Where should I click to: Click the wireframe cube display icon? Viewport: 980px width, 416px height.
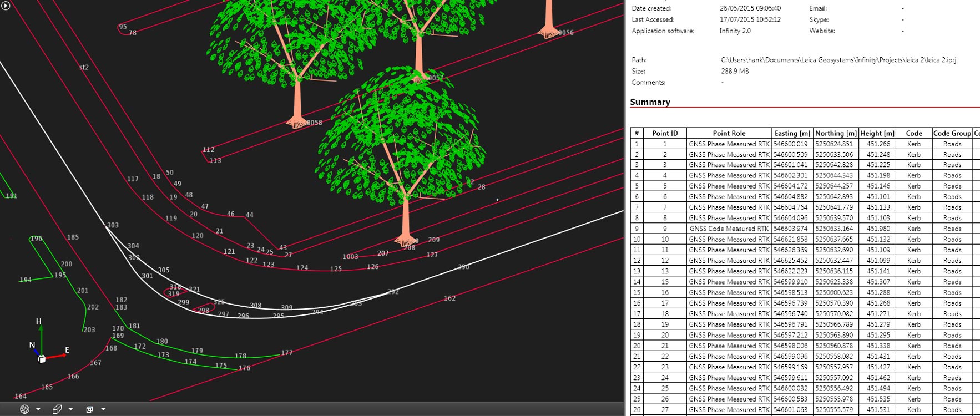(89, 409)
